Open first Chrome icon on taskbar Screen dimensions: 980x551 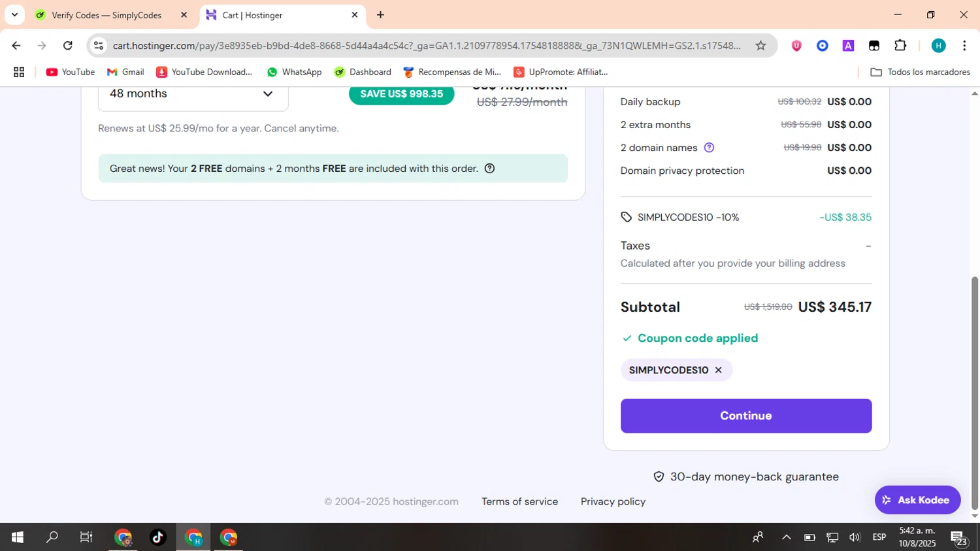(x=123, y=537)
